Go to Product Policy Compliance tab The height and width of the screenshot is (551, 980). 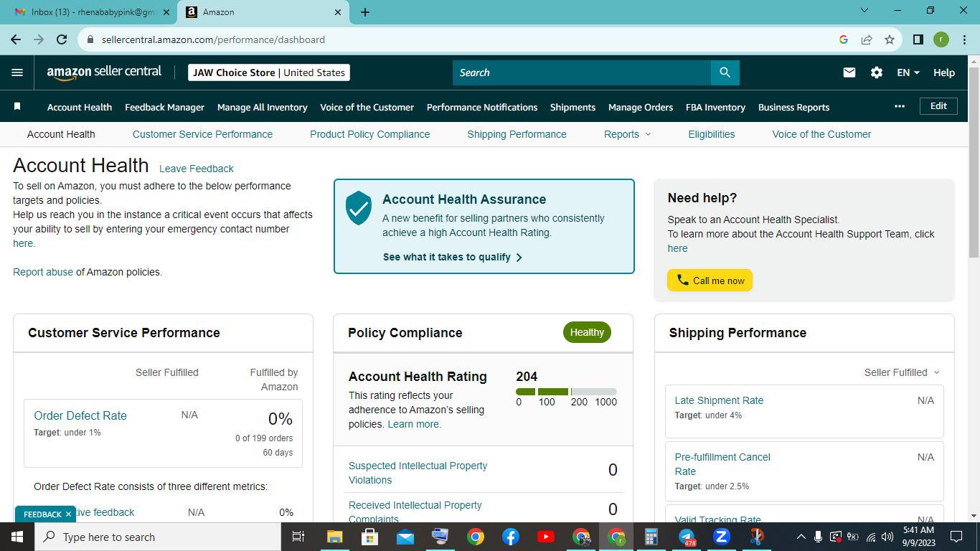pos(370,134)
